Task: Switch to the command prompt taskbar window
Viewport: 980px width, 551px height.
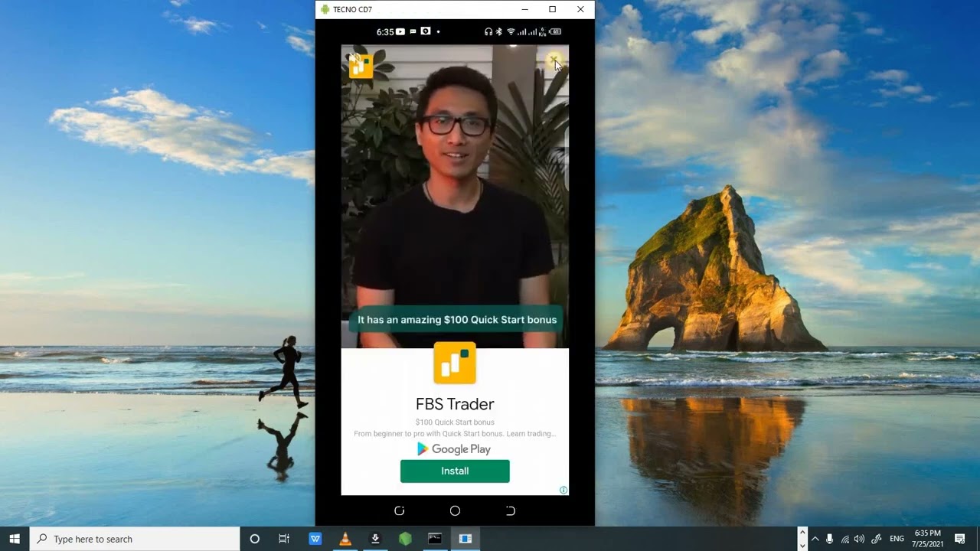Action: click(x=435, y=539)
